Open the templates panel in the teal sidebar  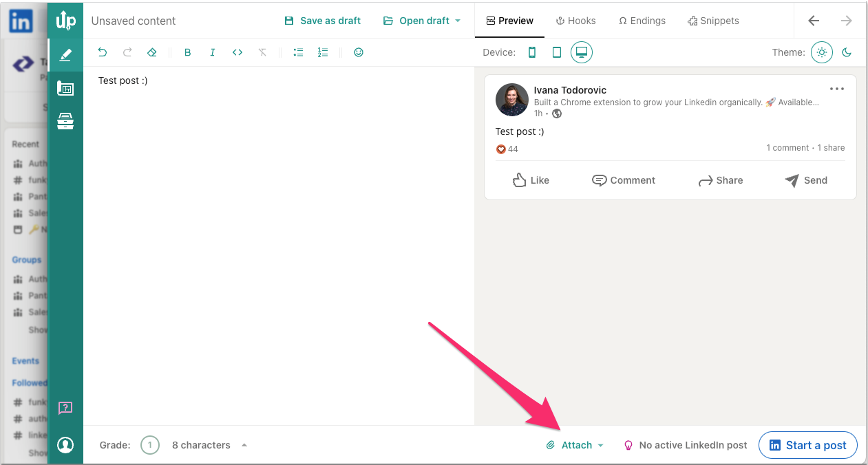pos(65,88)
